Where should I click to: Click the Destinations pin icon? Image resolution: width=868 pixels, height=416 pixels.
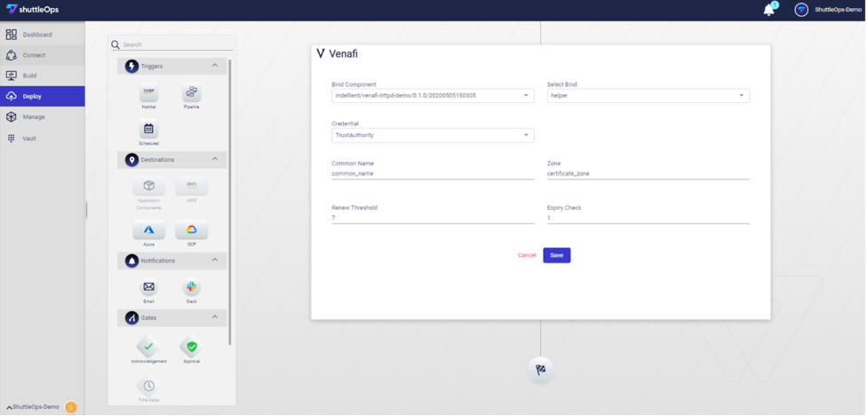point(131,160)
